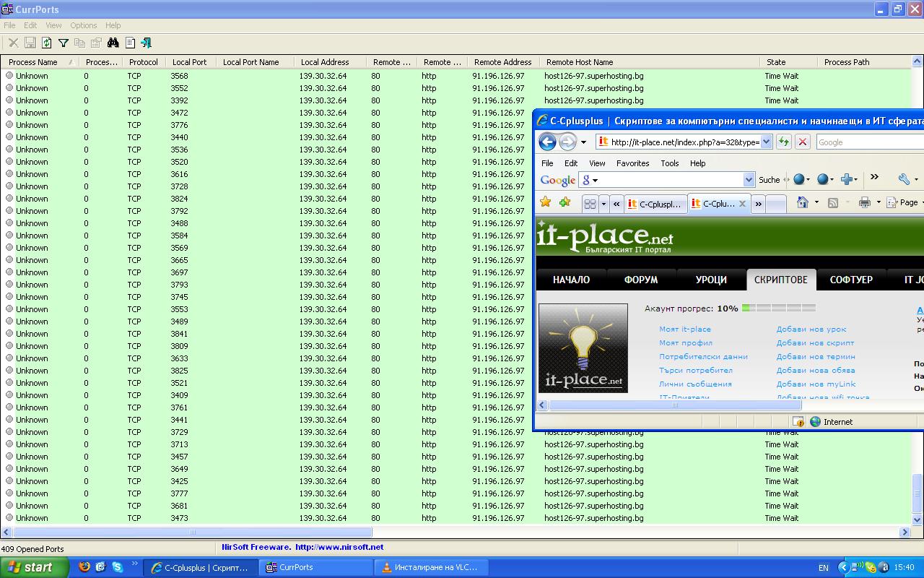Switch to CurrPorts taskbar button
This screenshot has width=924, height=578.
[317, 567]
